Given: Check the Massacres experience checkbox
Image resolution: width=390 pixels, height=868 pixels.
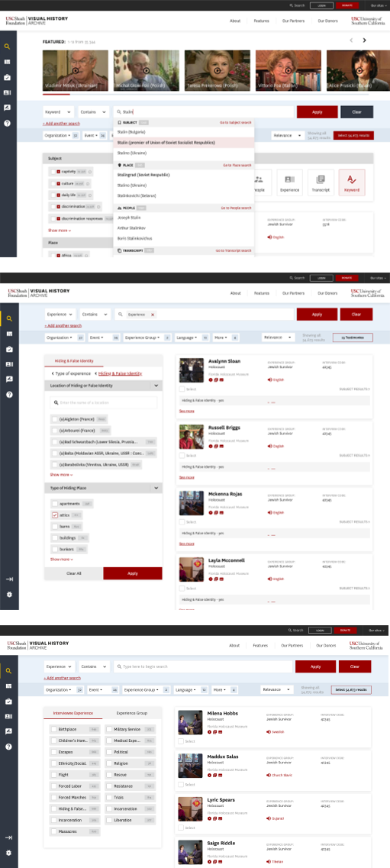Looking at the screenshot, I should tap(53, 831).
